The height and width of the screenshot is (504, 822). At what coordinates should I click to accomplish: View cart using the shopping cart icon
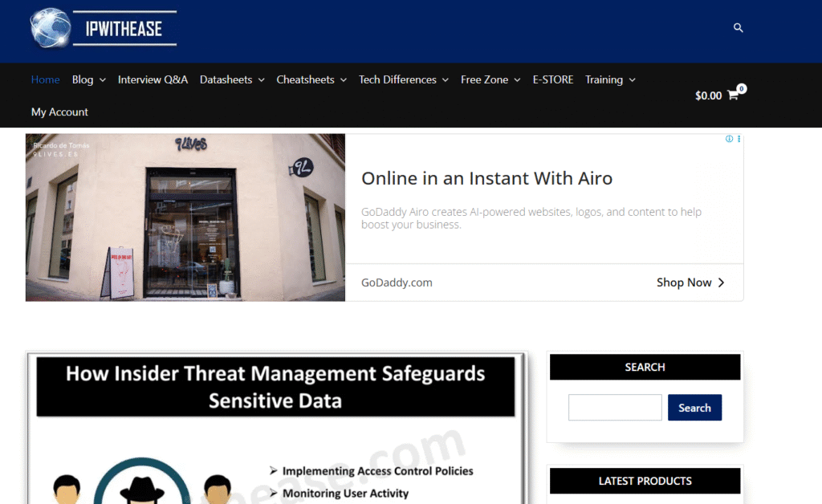(x=731, y=94)
